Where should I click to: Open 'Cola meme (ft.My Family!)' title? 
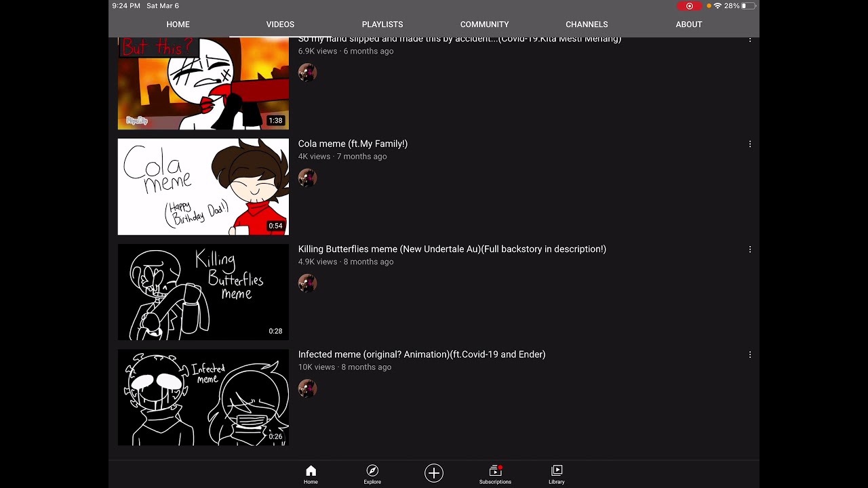[x=353, y=144]
